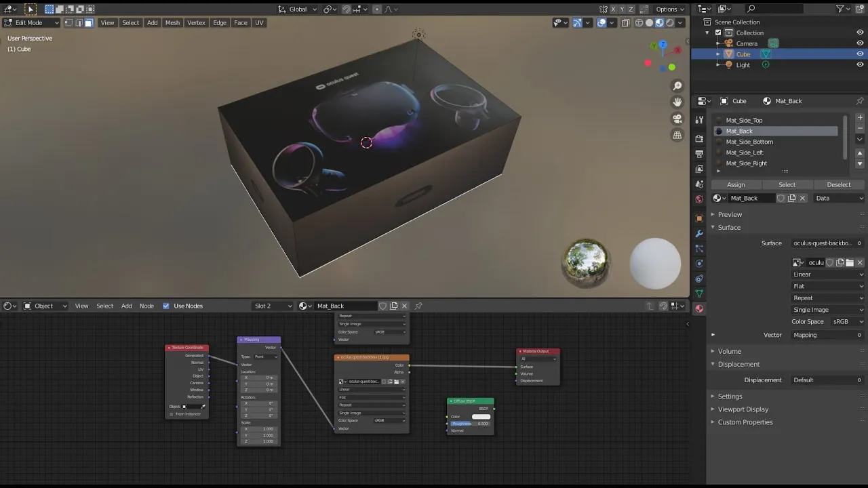Add a new material slot with plus

(x=860, y=118)
